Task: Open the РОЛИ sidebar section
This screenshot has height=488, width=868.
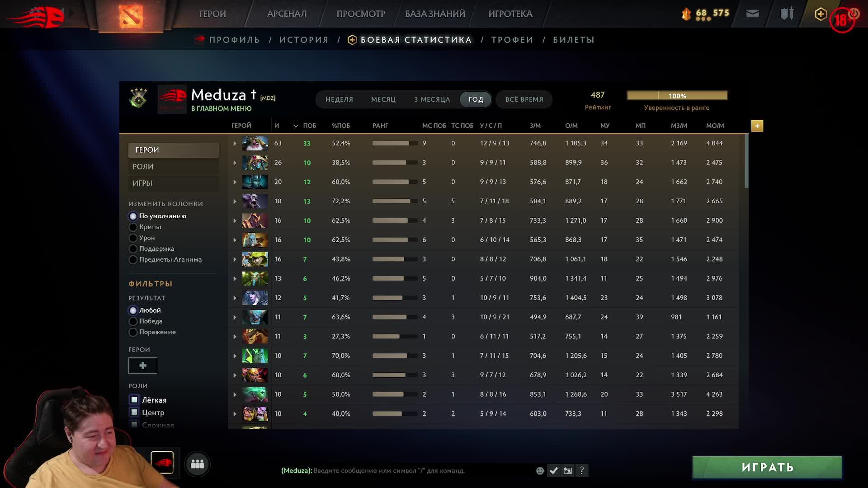Action: pos(173,167)
